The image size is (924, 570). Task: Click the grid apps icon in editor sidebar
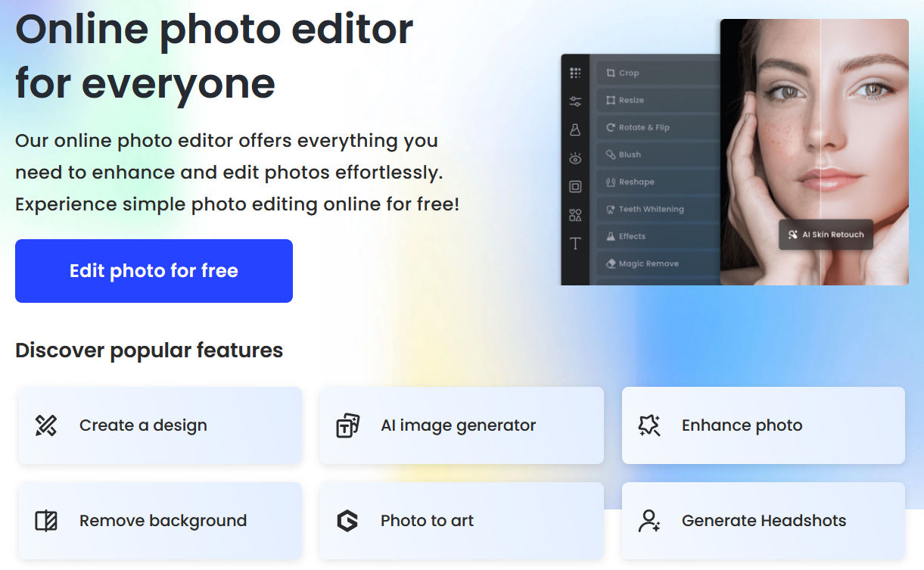[x=575, y=73]
